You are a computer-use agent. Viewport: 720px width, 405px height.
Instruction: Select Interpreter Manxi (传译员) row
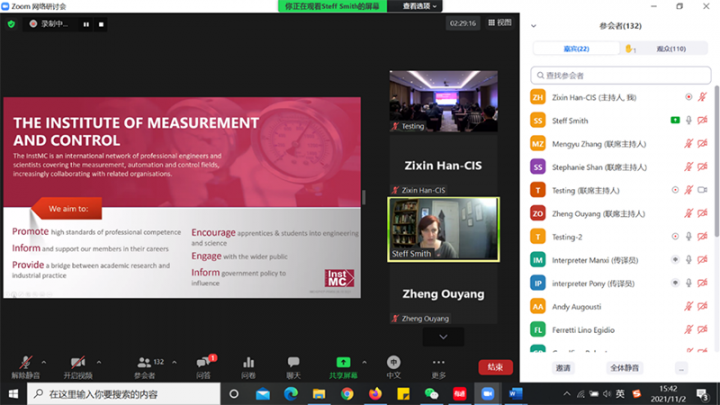[x=619, y=260]
